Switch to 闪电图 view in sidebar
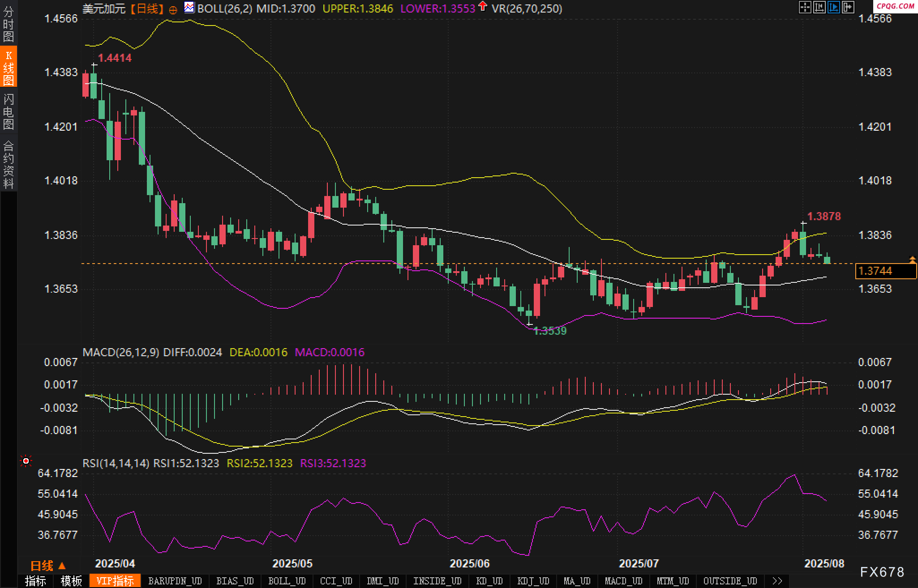Screen dimensions: 918x588 (9, 112)
